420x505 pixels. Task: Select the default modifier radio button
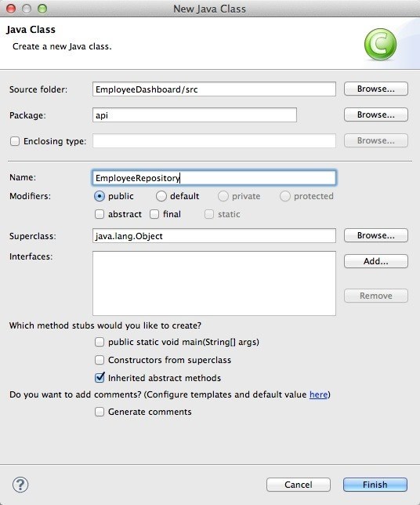[x=161, y=196]
